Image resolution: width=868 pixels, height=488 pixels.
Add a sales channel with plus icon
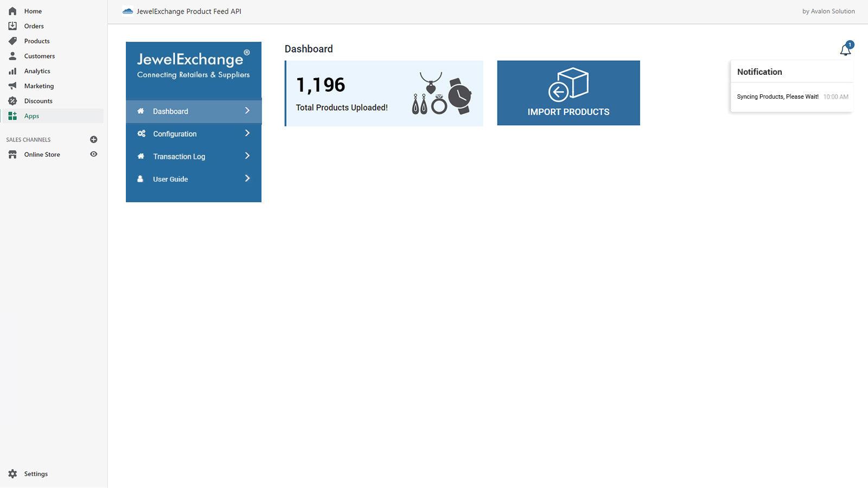pyautogui.click(x=94, y=139)
